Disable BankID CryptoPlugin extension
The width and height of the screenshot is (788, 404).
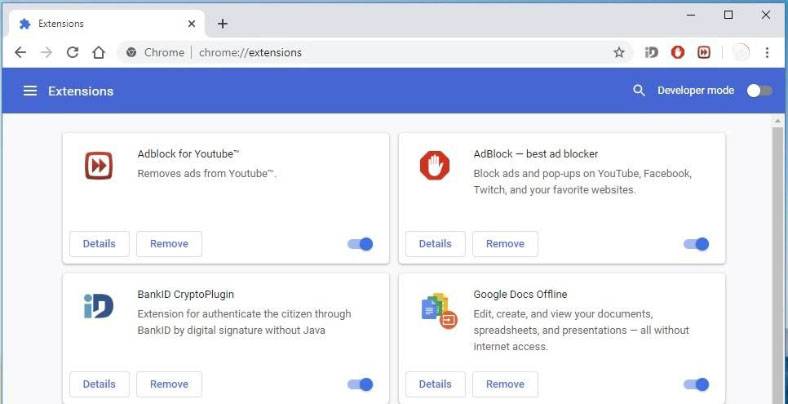click(x=360, y=384)
